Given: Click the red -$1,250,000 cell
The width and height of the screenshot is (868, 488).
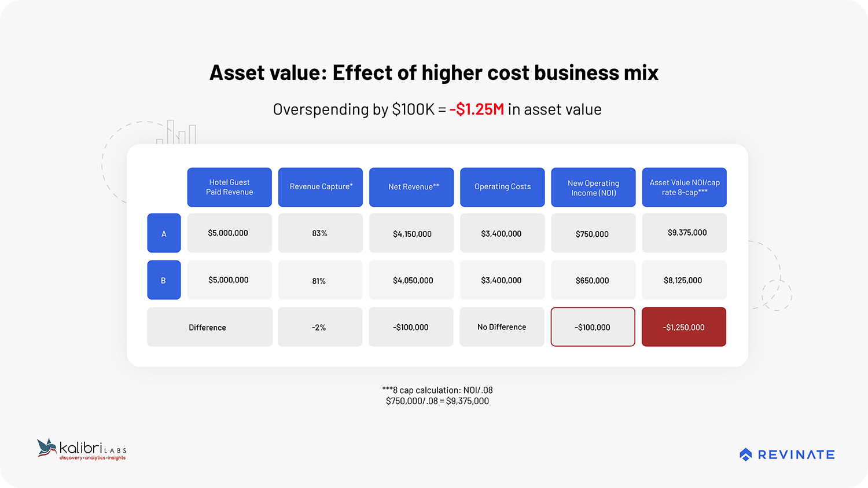Looking at the screenshot, I should click(684, 327).
